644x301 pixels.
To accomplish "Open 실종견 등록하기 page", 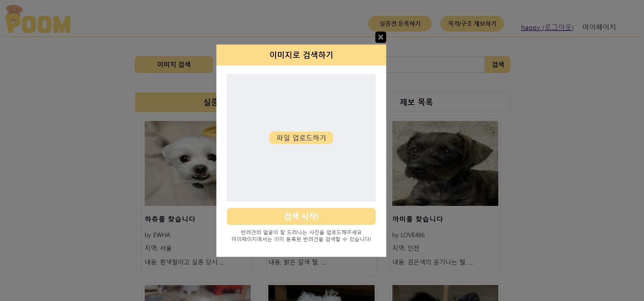I will (x=400, y=23).
